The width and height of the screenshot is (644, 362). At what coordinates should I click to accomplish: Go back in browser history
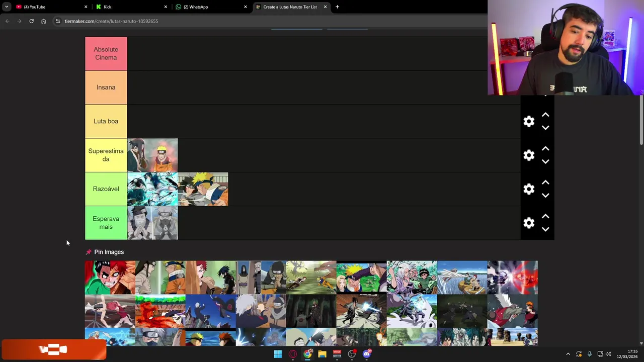coord(7,21)
